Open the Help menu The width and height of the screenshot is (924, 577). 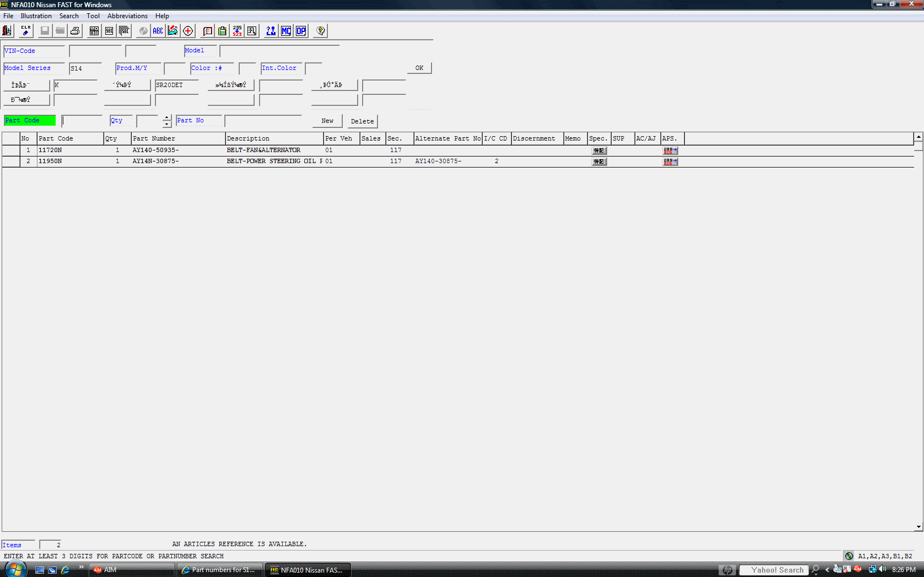[x=162, y=16]
